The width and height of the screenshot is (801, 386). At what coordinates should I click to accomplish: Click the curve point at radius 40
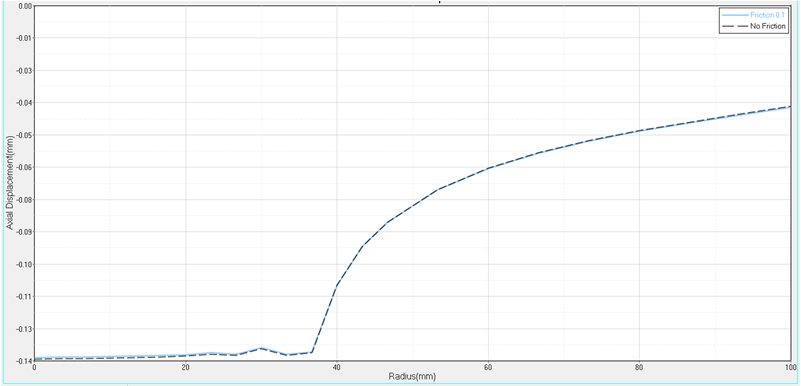(x=337, y=285)
